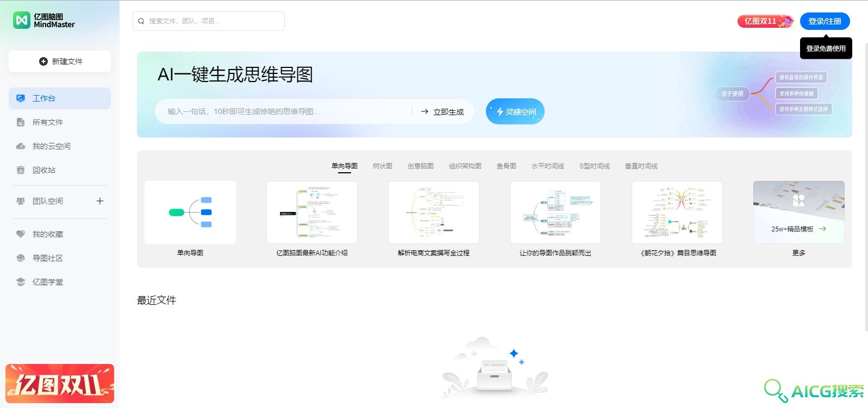Open the 25w+精品模板 more card
The height and width of the screenshot is (408, 868).
point(799,212)
